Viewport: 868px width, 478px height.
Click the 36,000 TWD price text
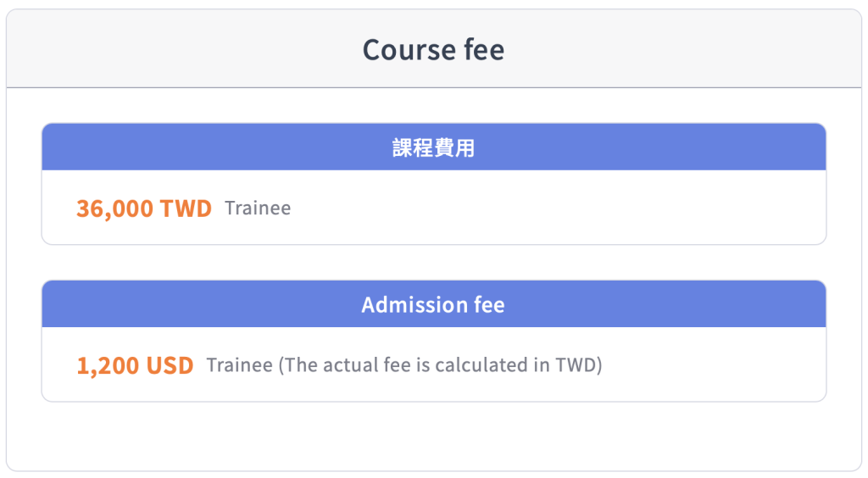tap(144, 208)
